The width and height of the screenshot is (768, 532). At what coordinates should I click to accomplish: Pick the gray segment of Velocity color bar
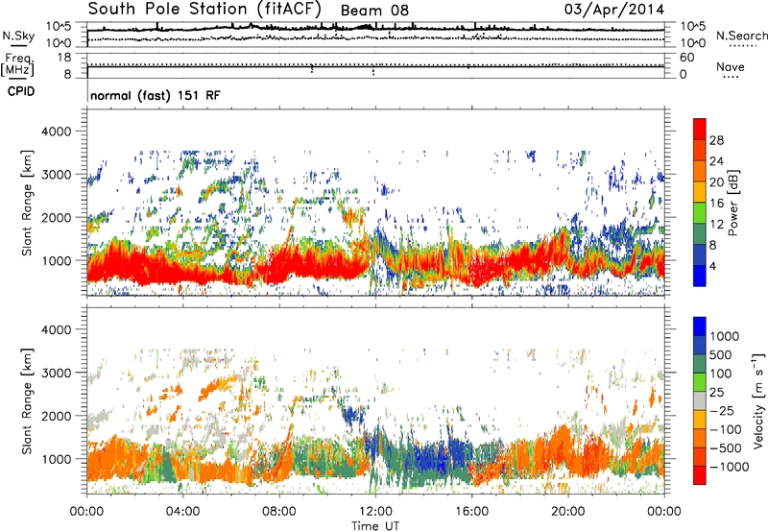[700, 401]
